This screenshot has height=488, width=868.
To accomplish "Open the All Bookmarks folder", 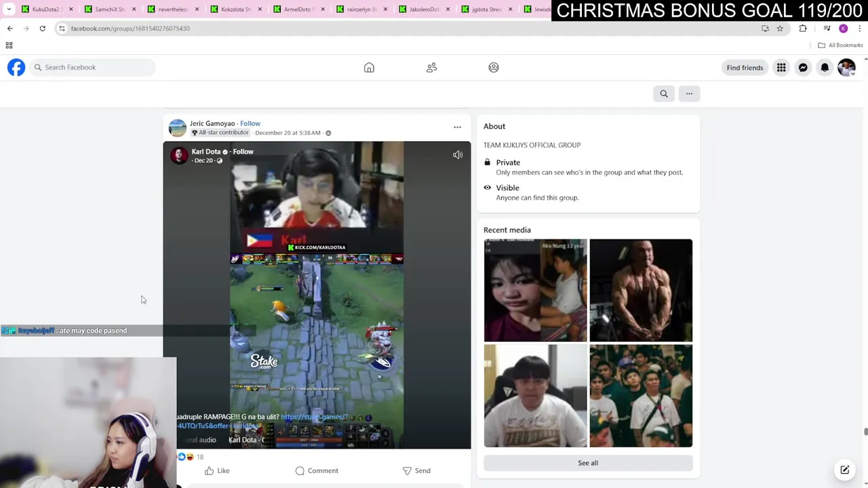I will pos(840,45).
